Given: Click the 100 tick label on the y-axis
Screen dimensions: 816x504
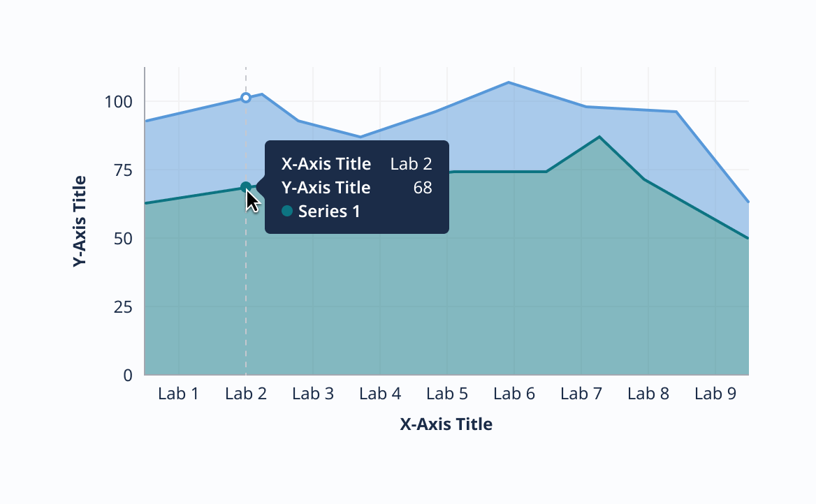Looking at the screenshot, I should coord(119,102).
